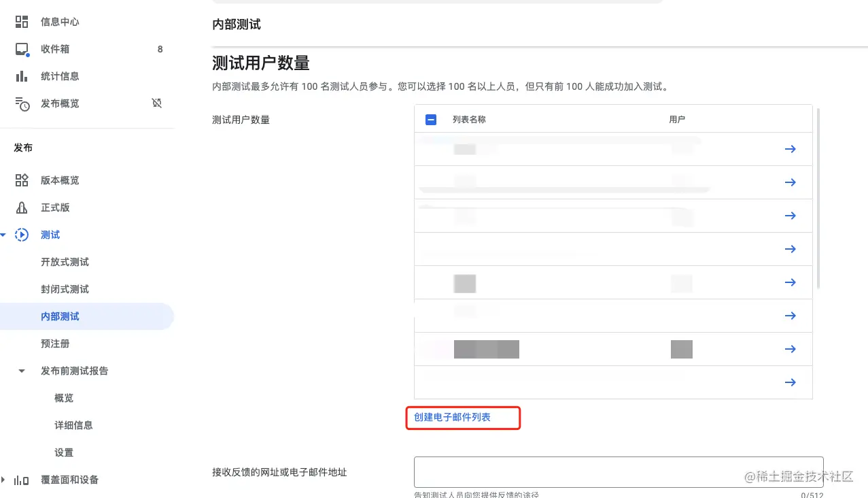Open 概览 under pre-launch report
Image resolution: width=868 pixels, height=498 pixels.
pos(64,398)
